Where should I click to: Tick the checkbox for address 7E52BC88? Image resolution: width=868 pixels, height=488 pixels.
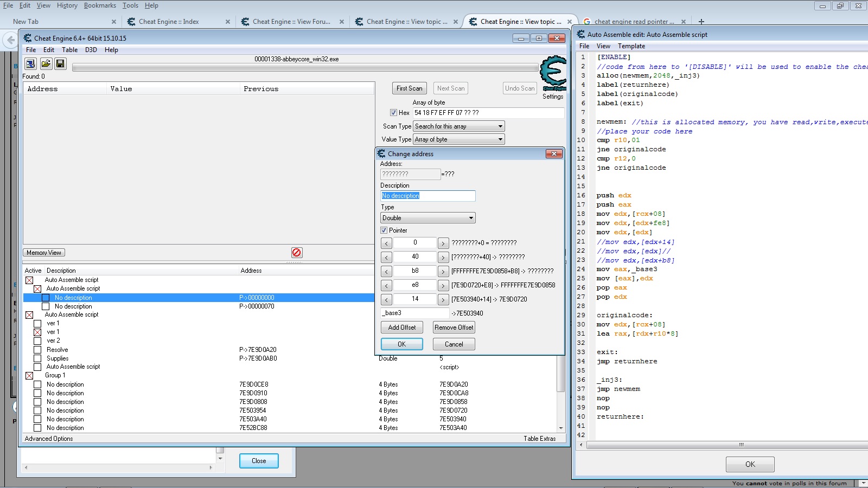tap(37, 428)
